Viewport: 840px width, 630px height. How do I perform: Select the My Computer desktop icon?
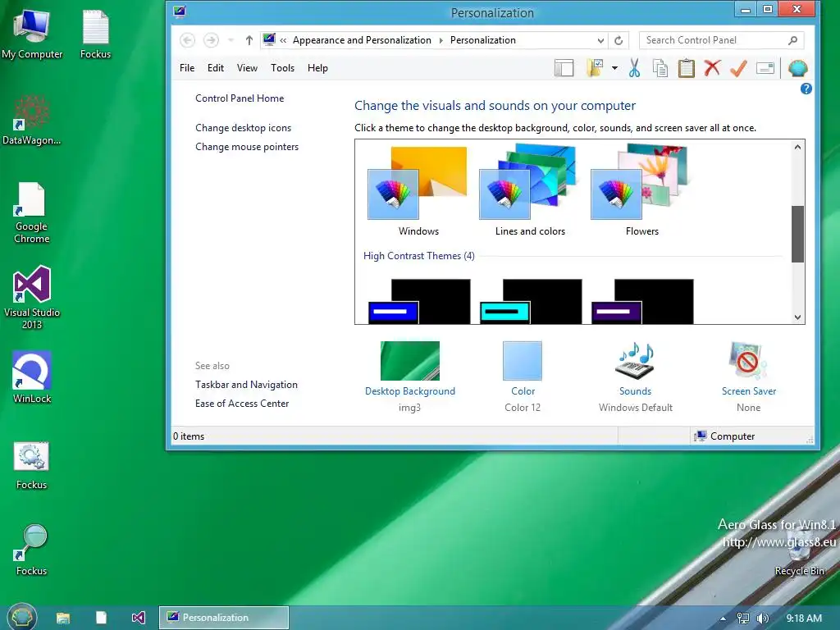tap(32, 34)
